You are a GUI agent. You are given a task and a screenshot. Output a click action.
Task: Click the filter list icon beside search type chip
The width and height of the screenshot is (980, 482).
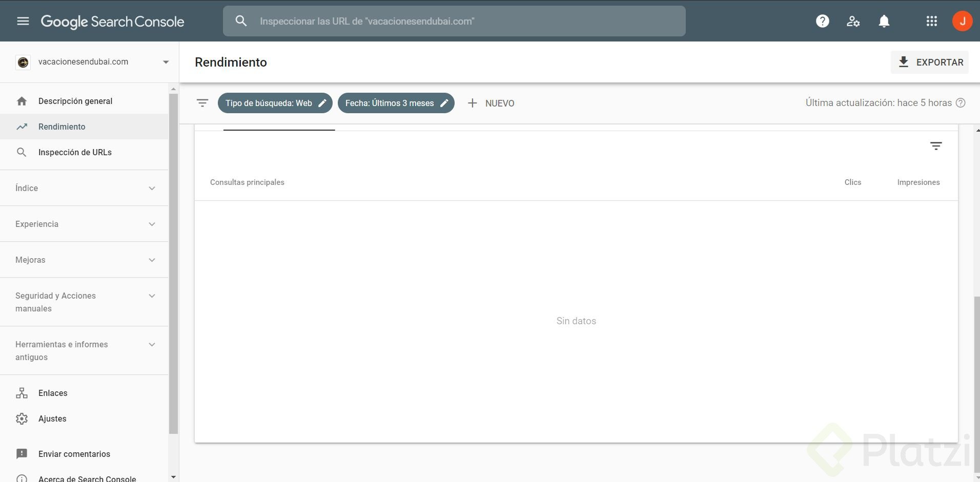pyautogui.click(x=202, y=103)
